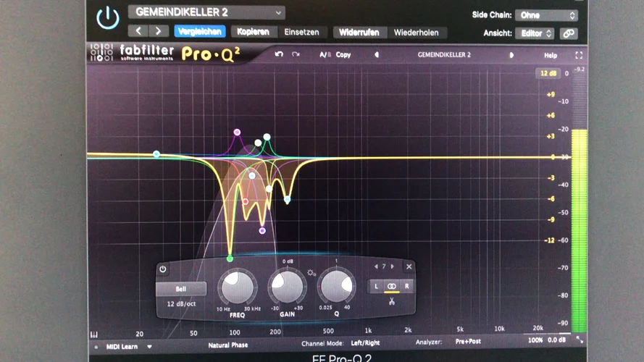Image resolution: width=644 pixels, height=362 pixels.
Task: Click the Wiederholen button
Action: (416, 33)
